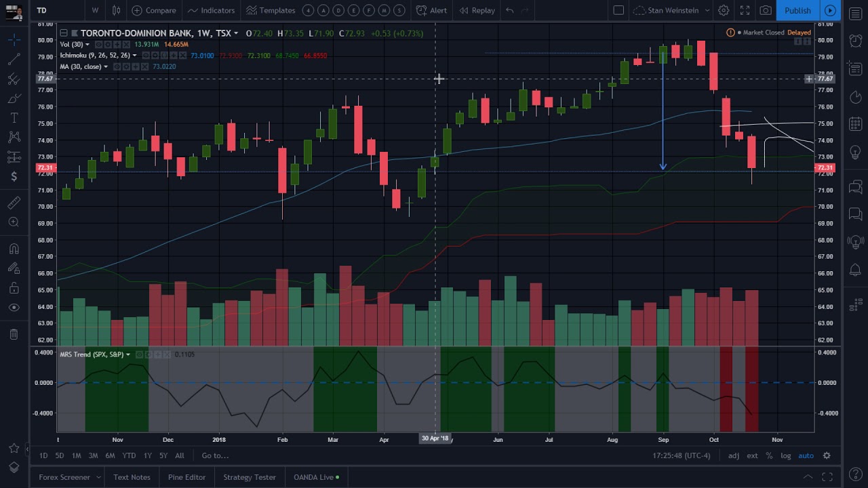Open indicator Templates menu
This screenshot has height=488, width=868.
pos(271,10)
